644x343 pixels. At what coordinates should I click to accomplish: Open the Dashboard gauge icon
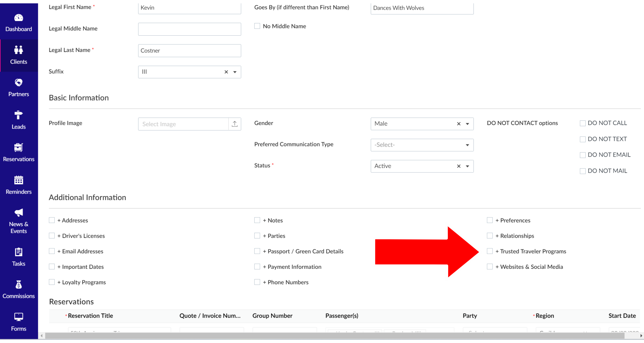tap(18, 18)
